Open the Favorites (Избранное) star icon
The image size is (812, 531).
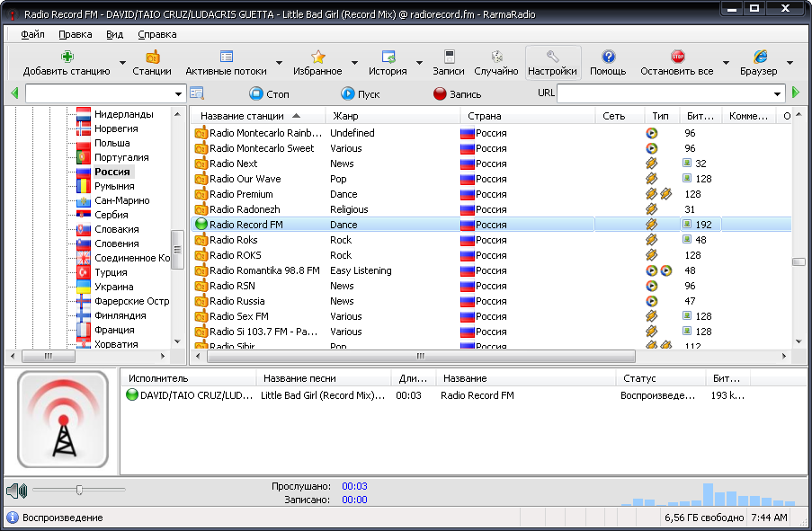[317, 57]
